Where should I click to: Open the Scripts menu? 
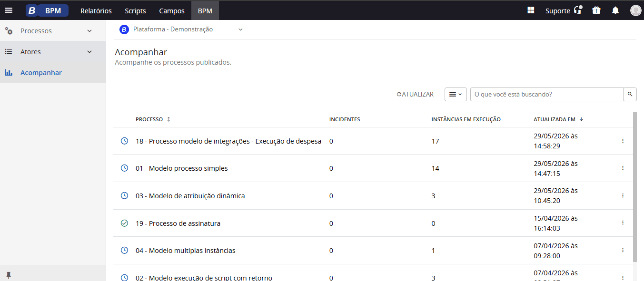[x=135, y=10]
